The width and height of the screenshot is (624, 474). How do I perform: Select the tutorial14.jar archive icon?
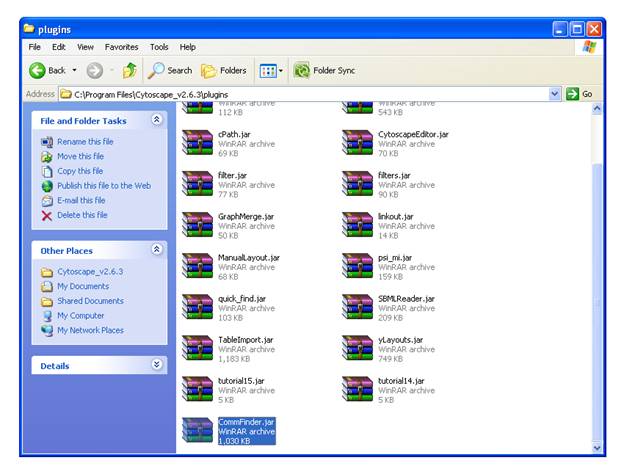pos(358,388)
